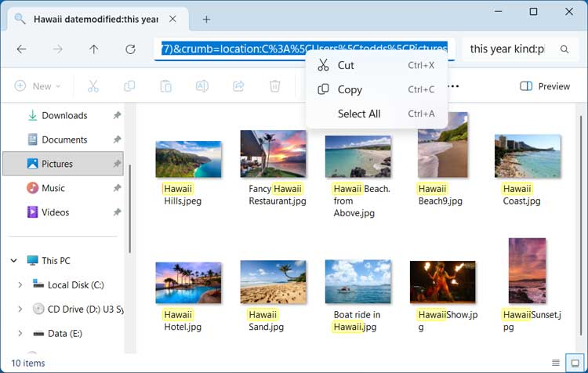Select This PC in navigation pane
This screenshot has height=373, width=588.
point(56,260)
